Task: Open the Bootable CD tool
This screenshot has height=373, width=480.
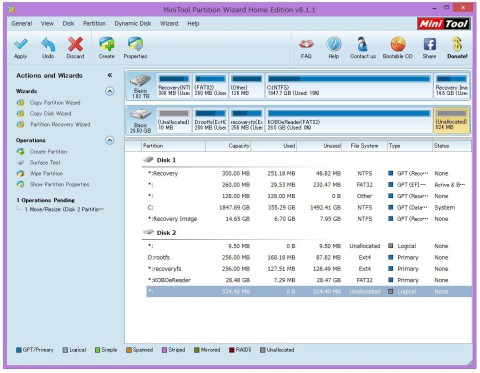Action: tap(398, 48)
